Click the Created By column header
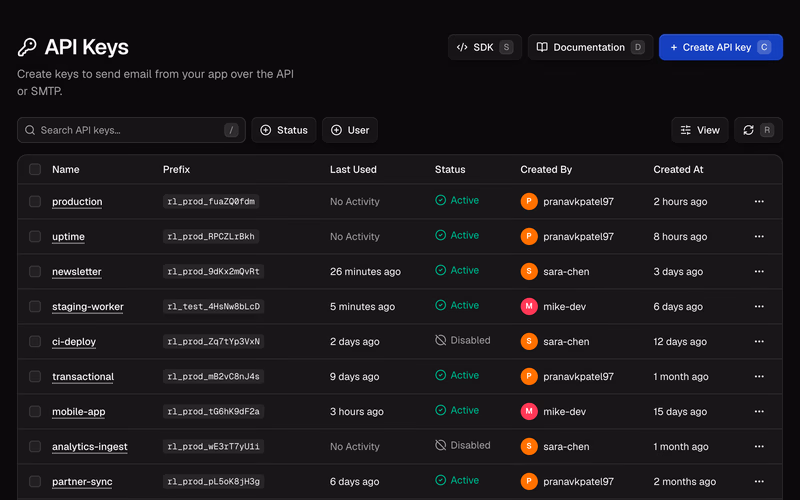The height and width of the screenshot is (500, 800). [x=546, y=169]
